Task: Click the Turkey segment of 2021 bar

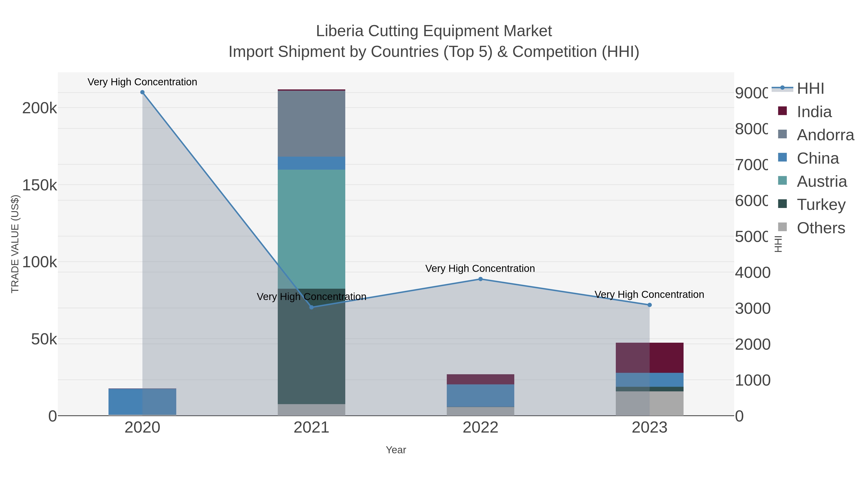Action: 311,346
